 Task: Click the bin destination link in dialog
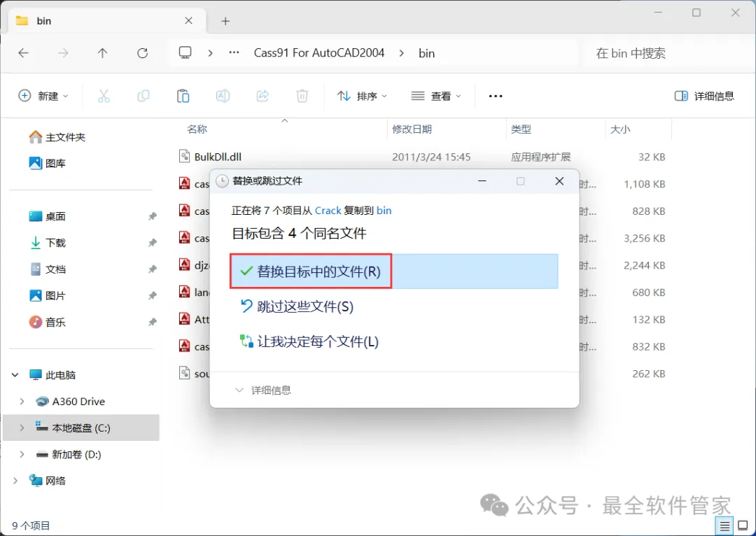pyautogui.click(x=384, y=211)
